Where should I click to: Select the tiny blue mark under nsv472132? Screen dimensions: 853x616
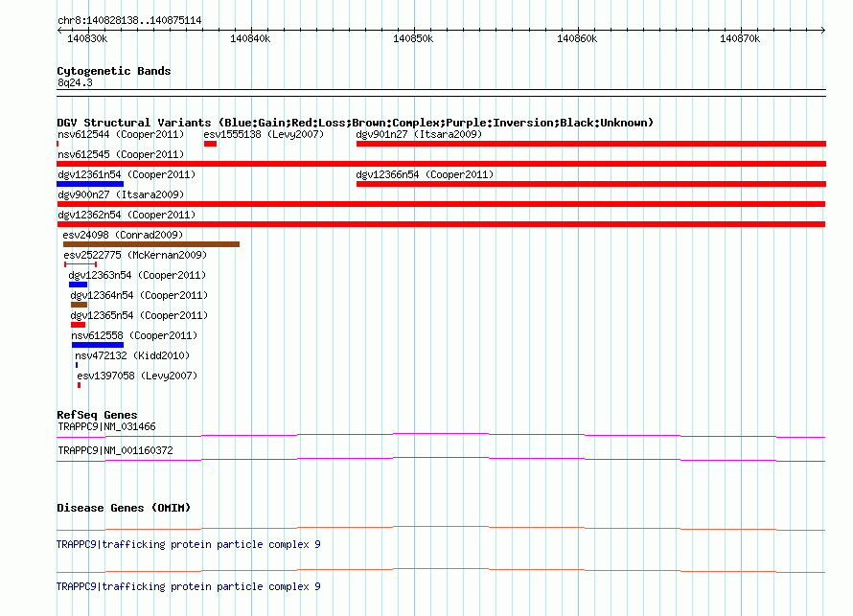click(77, 365)
